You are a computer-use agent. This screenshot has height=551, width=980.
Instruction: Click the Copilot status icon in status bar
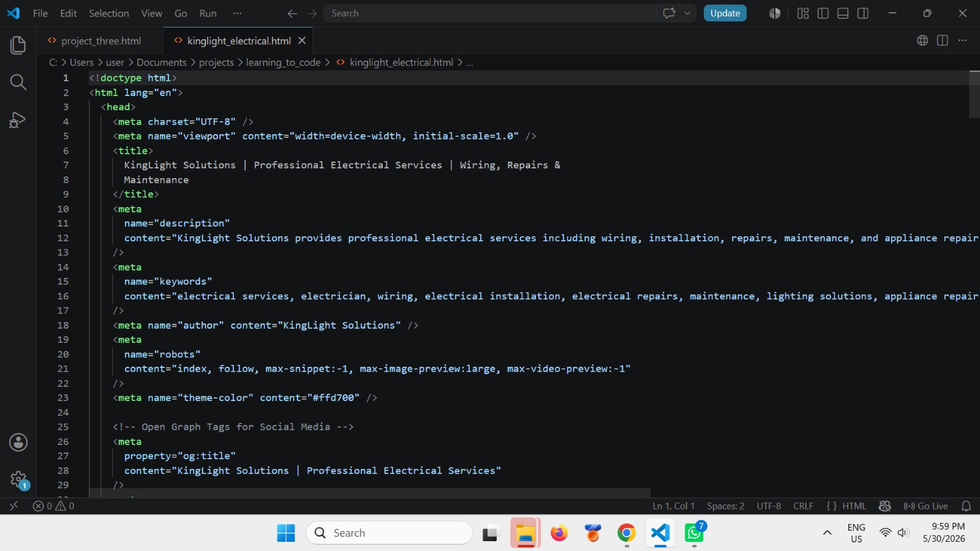pyautogui.click(x=884, y=506)
